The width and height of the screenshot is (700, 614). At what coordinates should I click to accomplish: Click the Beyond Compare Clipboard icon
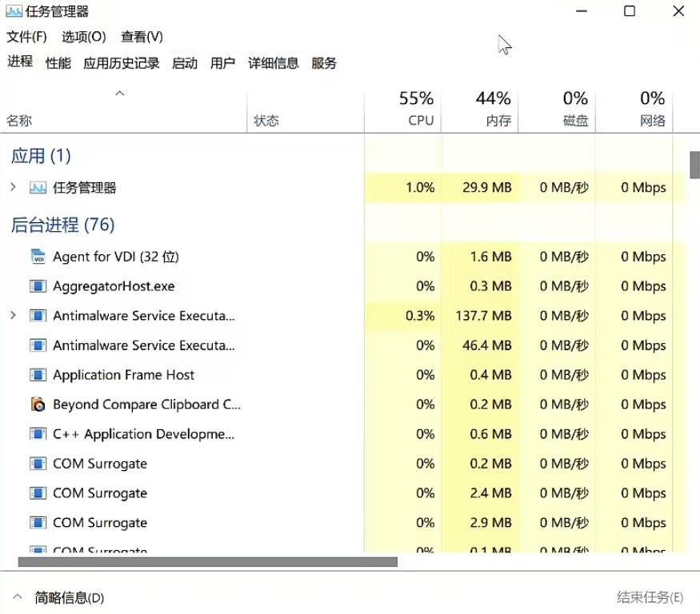(x=38, y=405)
